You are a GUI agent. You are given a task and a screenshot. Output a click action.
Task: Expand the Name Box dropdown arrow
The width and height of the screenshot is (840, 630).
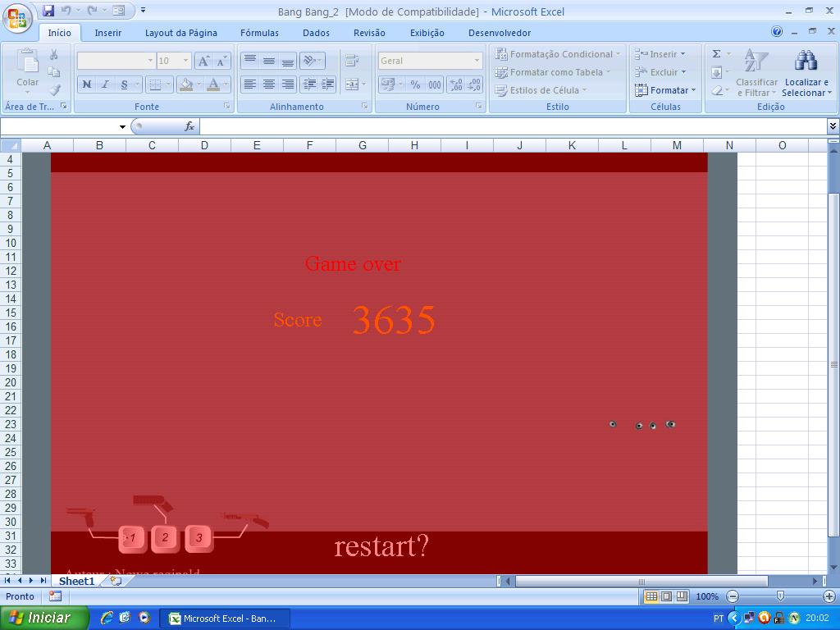(x=122, y=126)
